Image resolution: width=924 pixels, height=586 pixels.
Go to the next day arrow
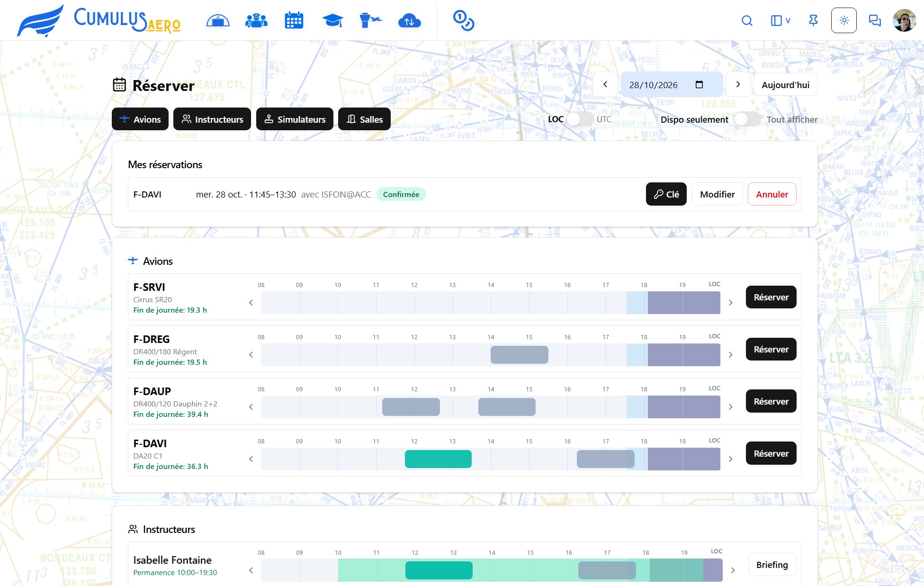click(x=738, y=84)
